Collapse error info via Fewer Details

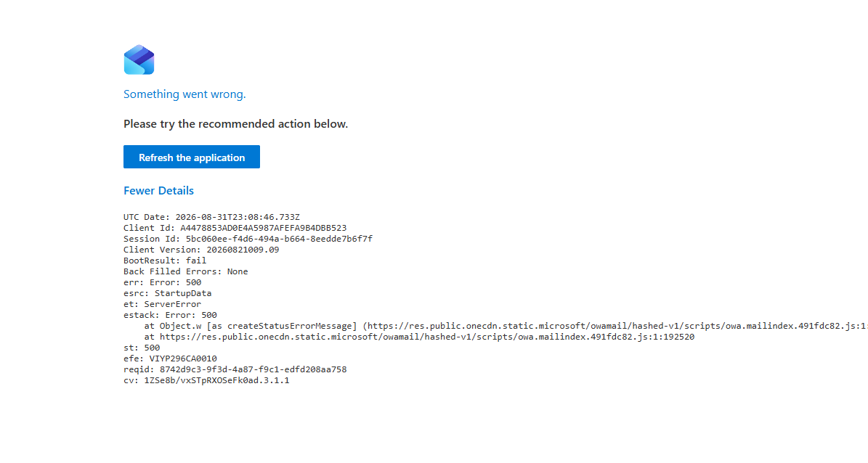tap(158, 191)
